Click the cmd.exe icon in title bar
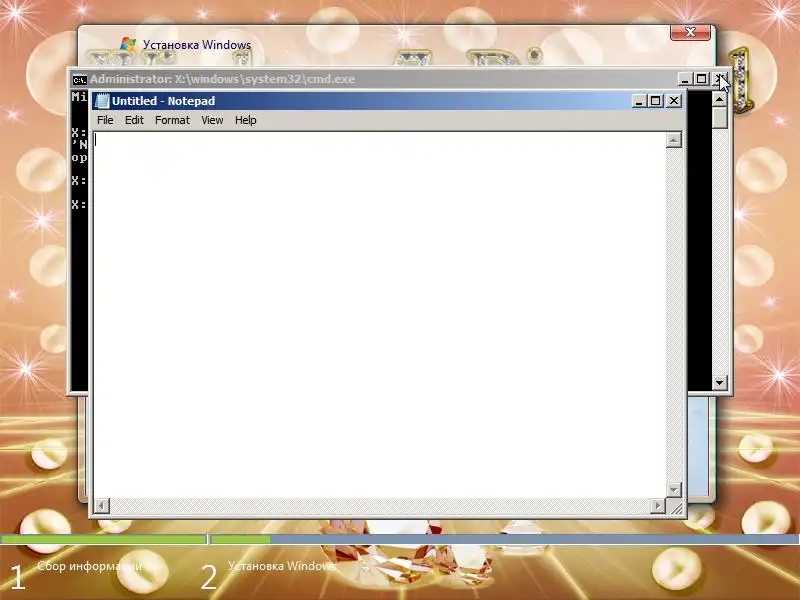This screenshot has height=600, width=800. 79,80
